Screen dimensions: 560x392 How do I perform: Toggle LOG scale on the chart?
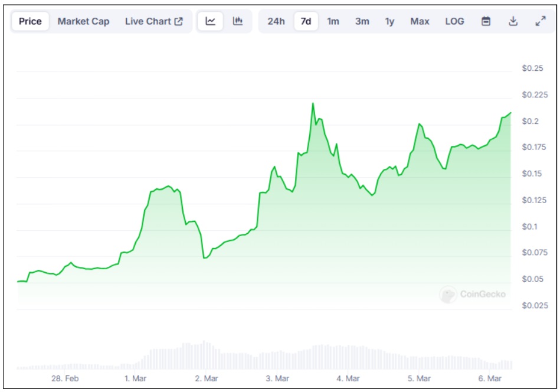454,21
